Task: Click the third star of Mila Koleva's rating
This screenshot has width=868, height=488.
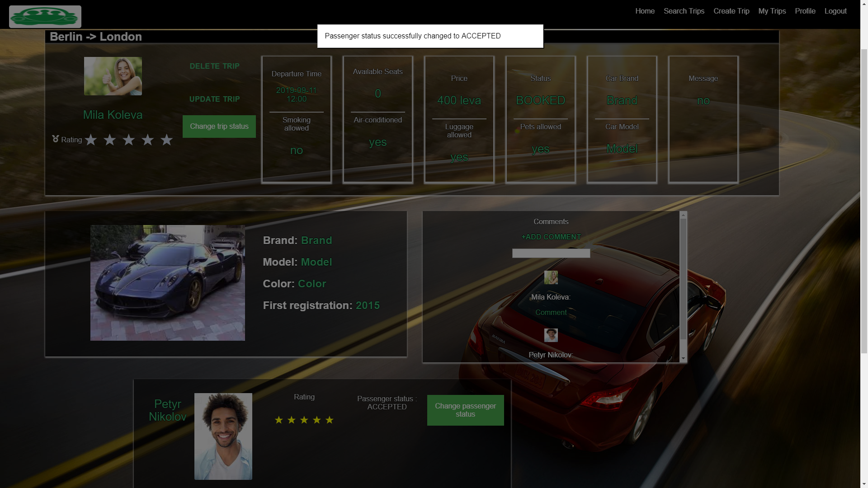Action: 129,140
